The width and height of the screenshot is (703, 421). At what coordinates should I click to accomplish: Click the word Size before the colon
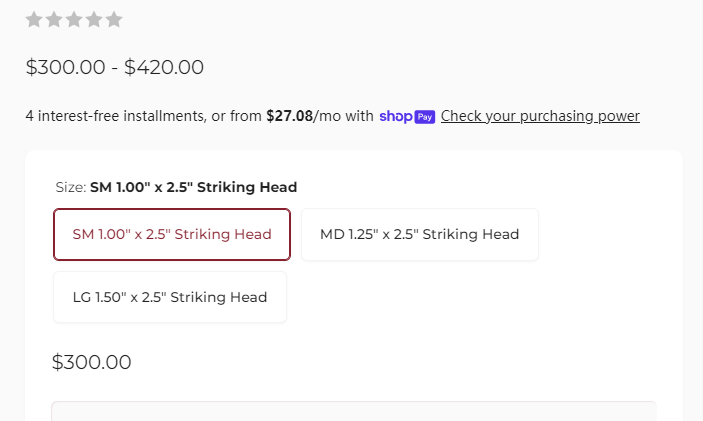69,187
